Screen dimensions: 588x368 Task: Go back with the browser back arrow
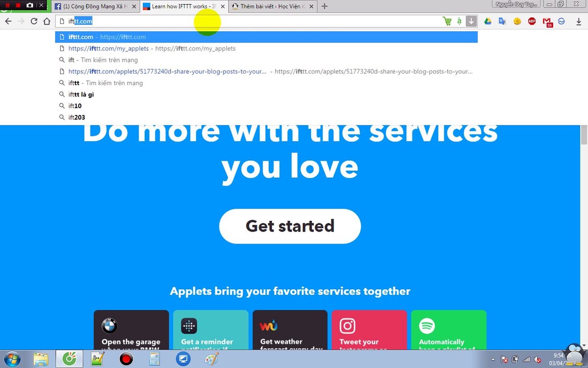pos(8,21)
